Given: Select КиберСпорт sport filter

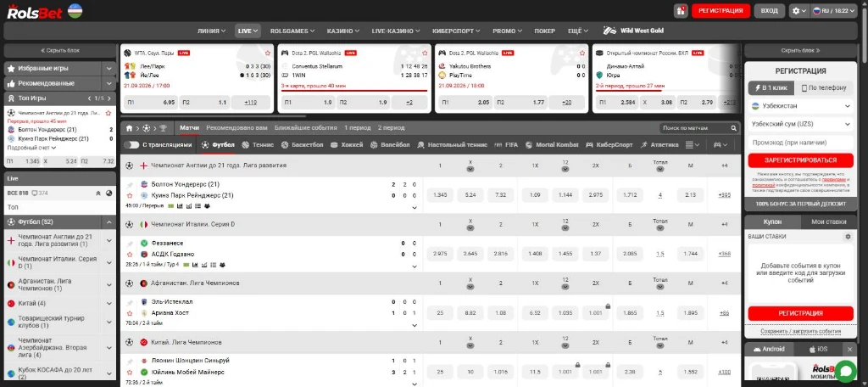Looking at the screenshot, I should click(609, 145).
